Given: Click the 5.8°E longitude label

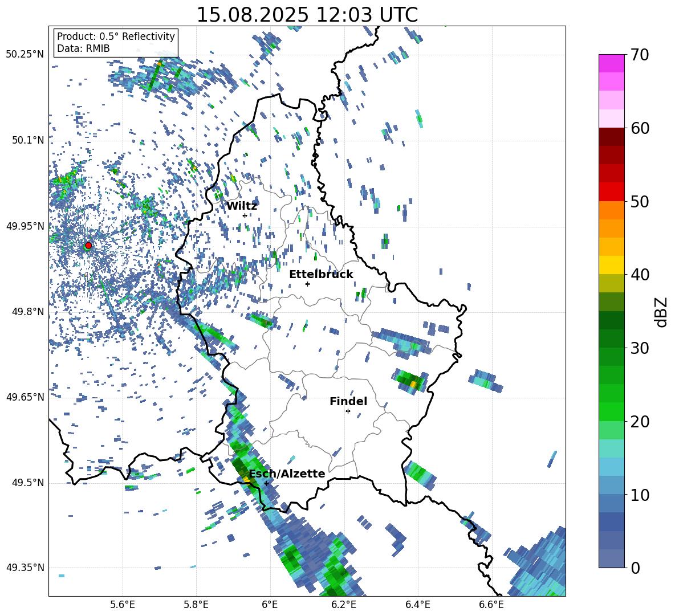Looking at the screenshot, I should (196, 605).
